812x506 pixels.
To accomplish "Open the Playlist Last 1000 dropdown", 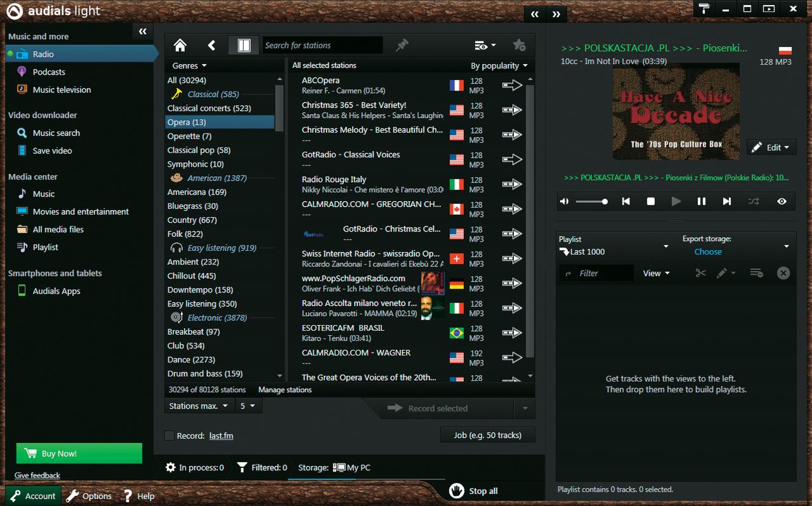I will click(x=665, y=246).
